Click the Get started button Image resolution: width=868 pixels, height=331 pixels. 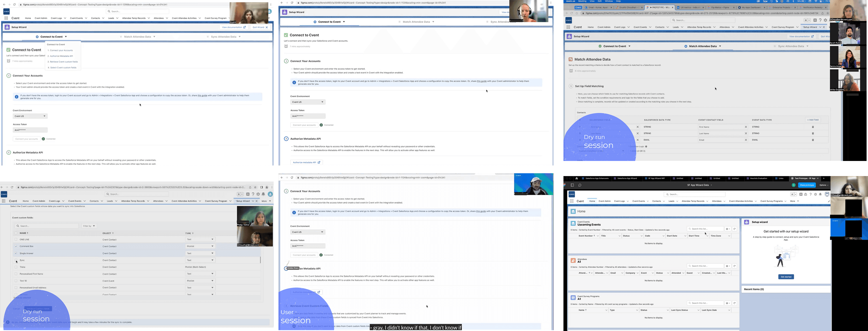(786, 277)
